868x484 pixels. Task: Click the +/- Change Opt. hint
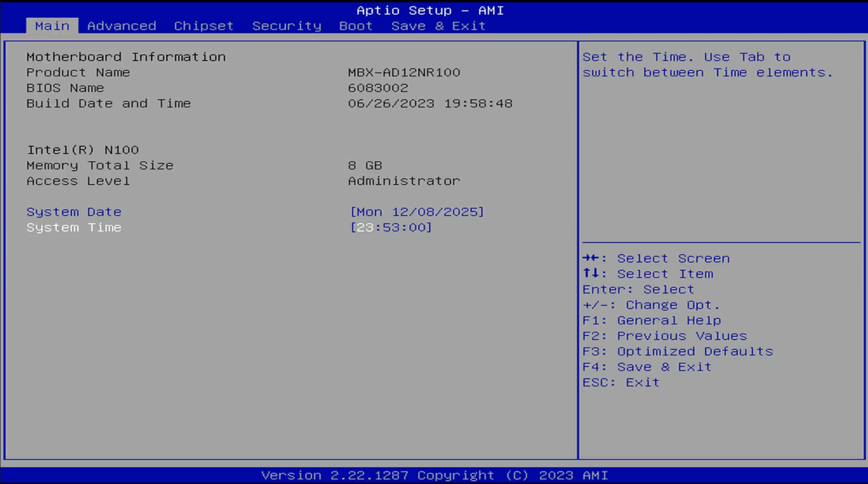[651, 305]
